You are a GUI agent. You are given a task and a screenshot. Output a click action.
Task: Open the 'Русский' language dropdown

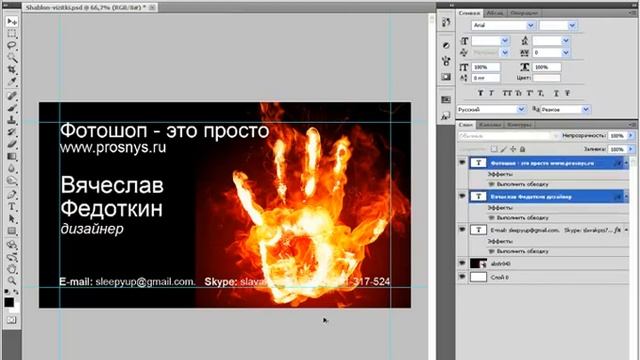coord(521,109)
